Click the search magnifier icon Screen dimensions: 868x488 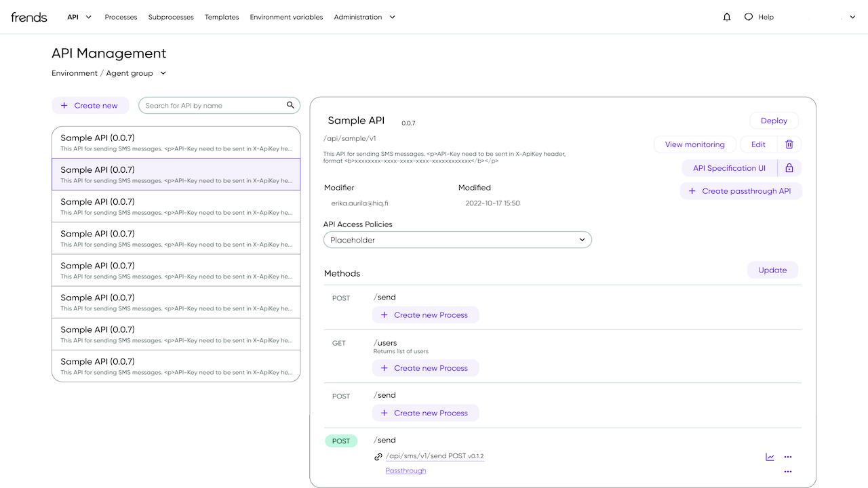[290, 105]
